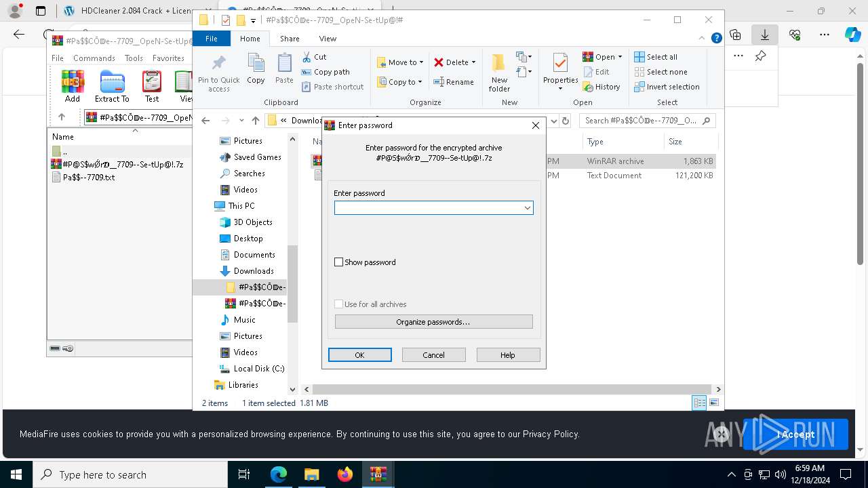Screen dimensions: 868x488
Task: Click Rename in the Organize group
Action: click(x=454, y=82)
